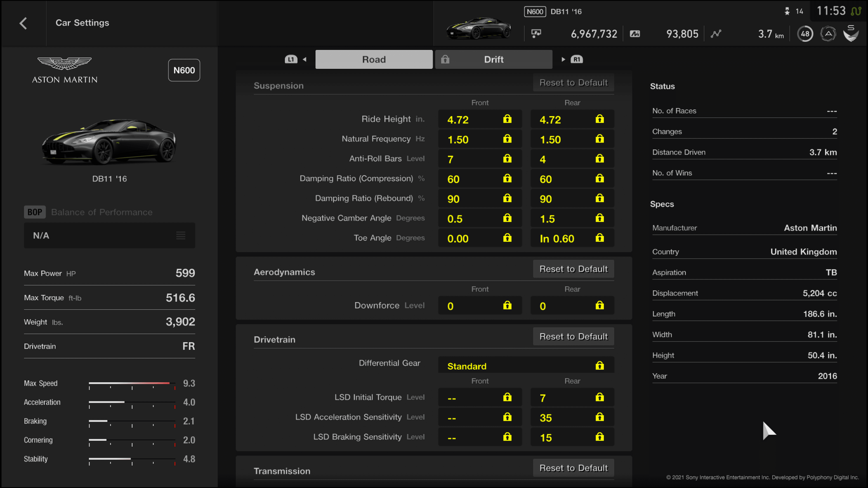Reset Suspension to Default
This screenshot has width=868, height=488.
pos(573,82)
